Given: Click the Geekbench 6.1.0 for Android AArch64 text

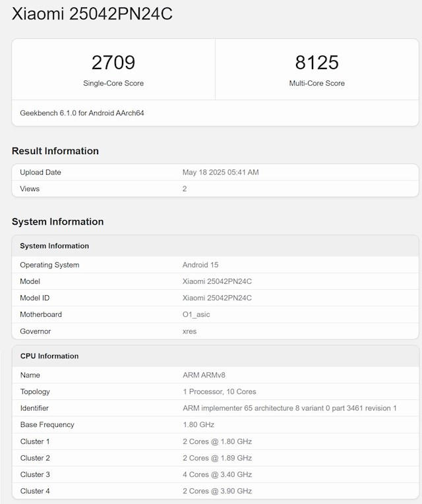Looking at the screenshot, I should tap(82, 113).
